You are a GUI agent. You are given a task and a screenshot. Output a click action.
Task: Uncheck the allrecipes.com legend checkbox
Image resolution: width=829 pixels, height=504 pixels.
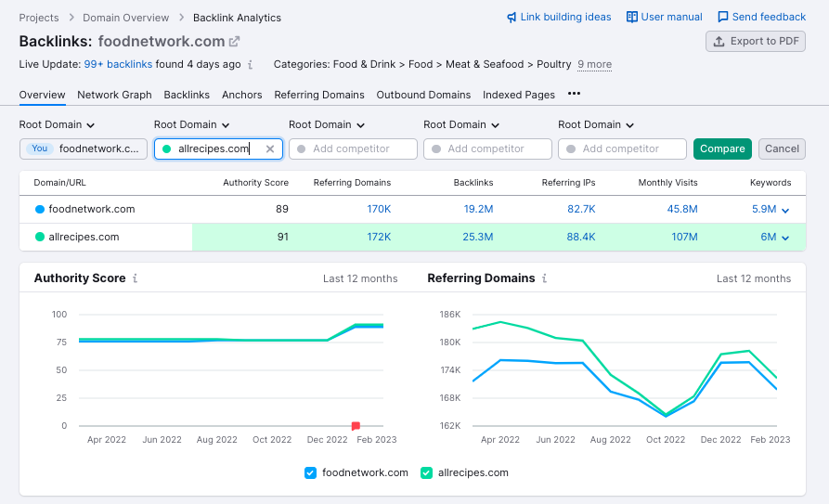[426, 472]
